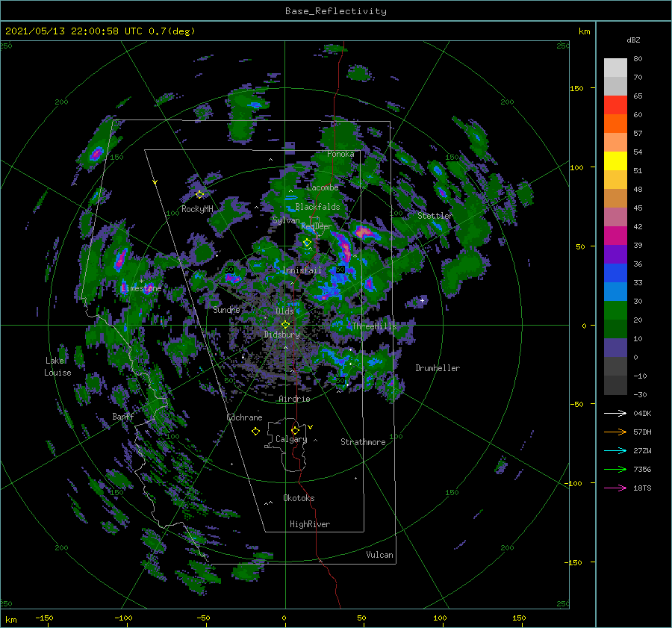The image size is (672, 628).
Task: Pick the light gray 80–70 dBZ swatch
Action: pyautogui.click(x=615, y=68)
